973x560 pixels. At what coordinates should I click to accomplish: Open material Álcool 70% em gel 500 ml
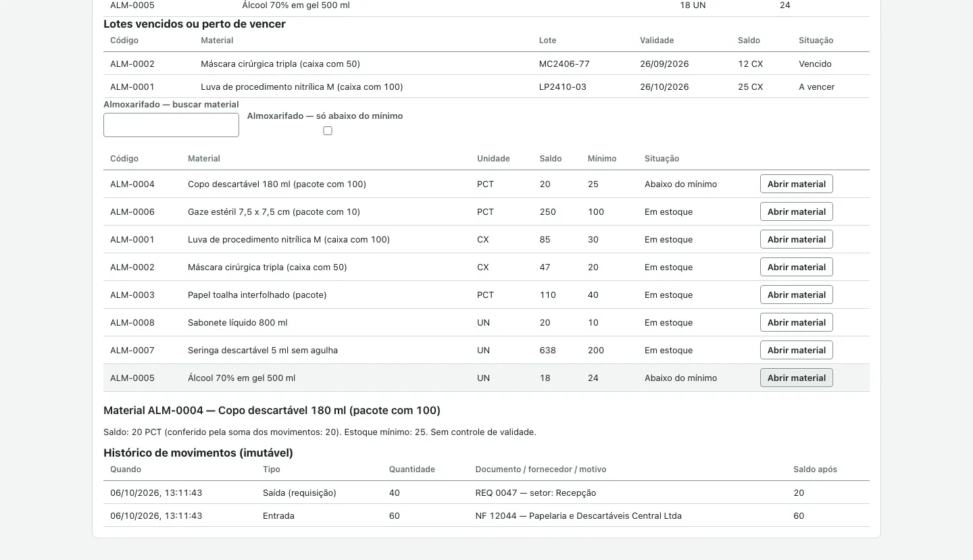point(797,378)
